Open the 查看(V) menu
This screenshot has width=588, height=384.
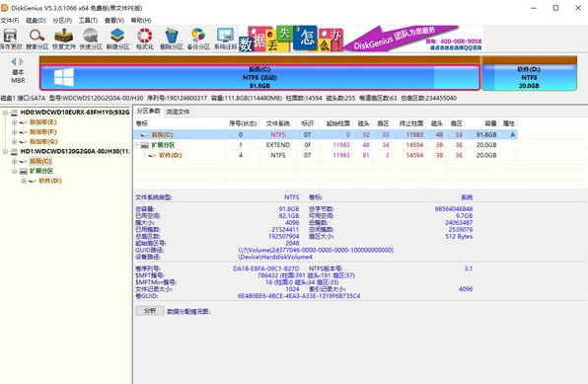114,21
